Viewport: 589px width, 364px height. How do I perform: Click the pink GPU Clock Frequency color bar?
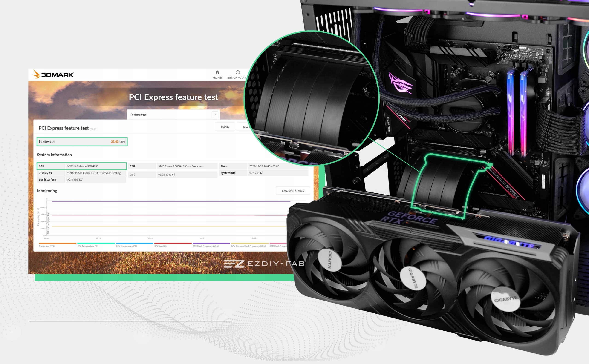(278, 243)
